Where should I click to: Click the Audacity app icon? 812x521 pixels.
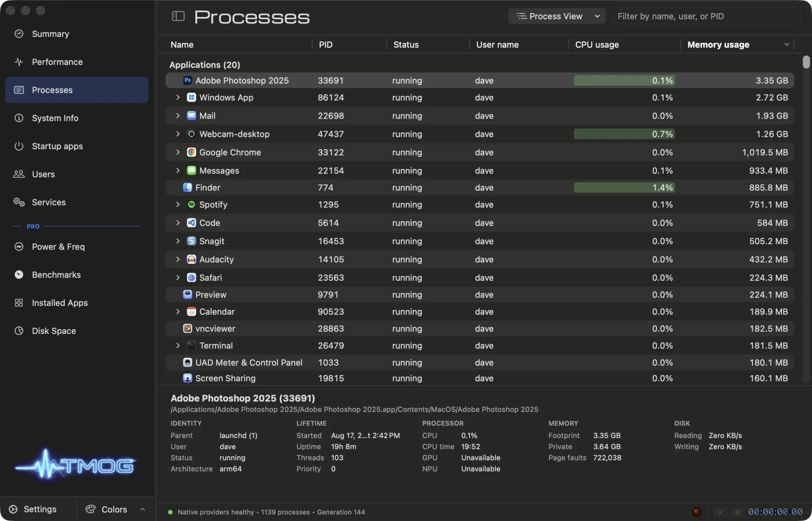(191, 259)
